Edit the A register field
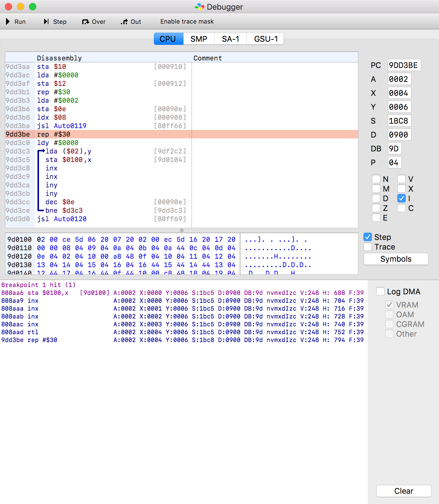Image resolution: width=439 pixels, height=504 pixels. (399, 79)
